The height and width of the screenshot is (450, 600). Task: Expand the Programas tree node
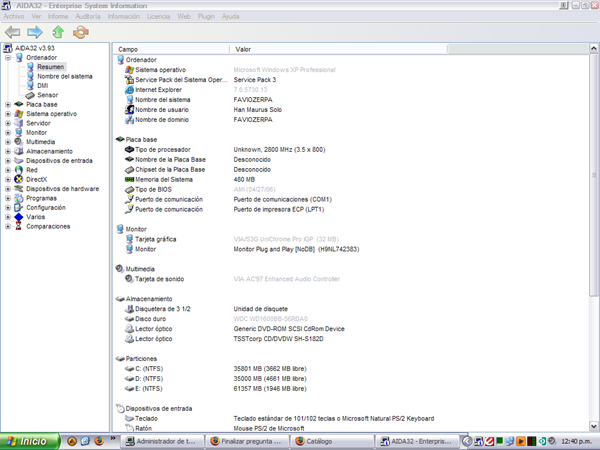[x=8, y=198]
